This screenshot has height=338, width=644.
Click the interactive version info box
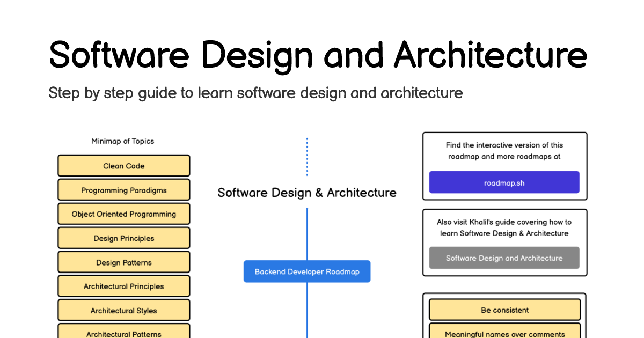click(x=504, y=151)
